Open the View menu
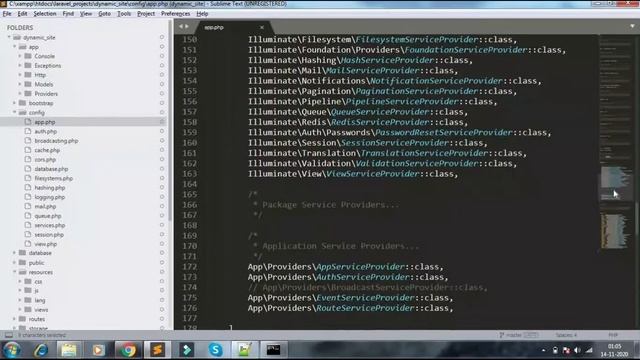 86,13
